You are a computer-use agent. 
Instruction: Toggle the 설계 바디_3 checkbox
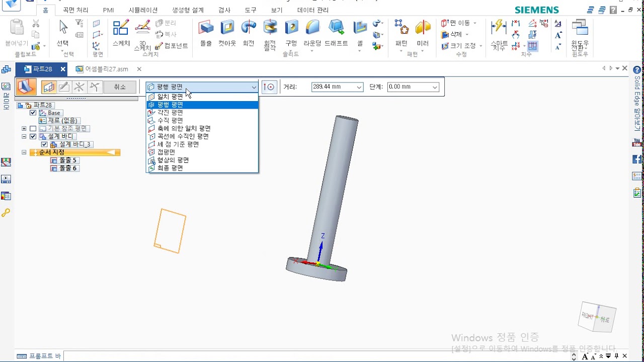click(44, 144)
